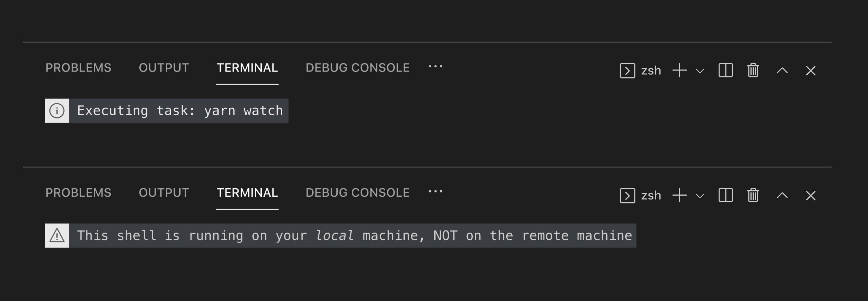Create a new terminal with the plus icon
The height and width of the screenshot is (301, 868).
click(679, 70)
